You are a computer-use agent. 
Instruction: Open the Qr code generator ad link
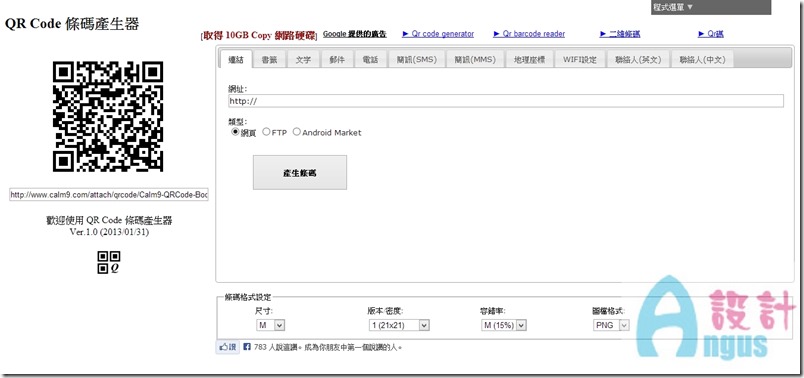tap(438, 34)
